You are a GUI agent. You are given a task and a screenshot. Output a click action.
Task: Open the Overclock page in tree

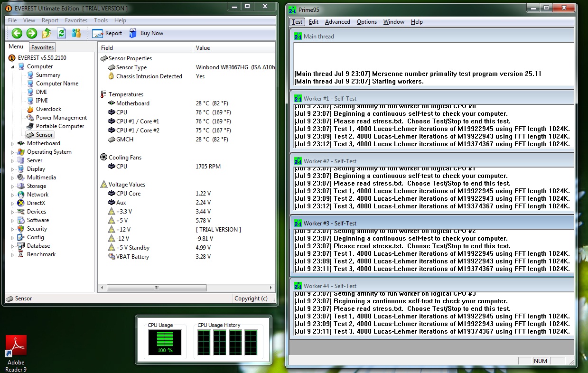pos(49,109)
